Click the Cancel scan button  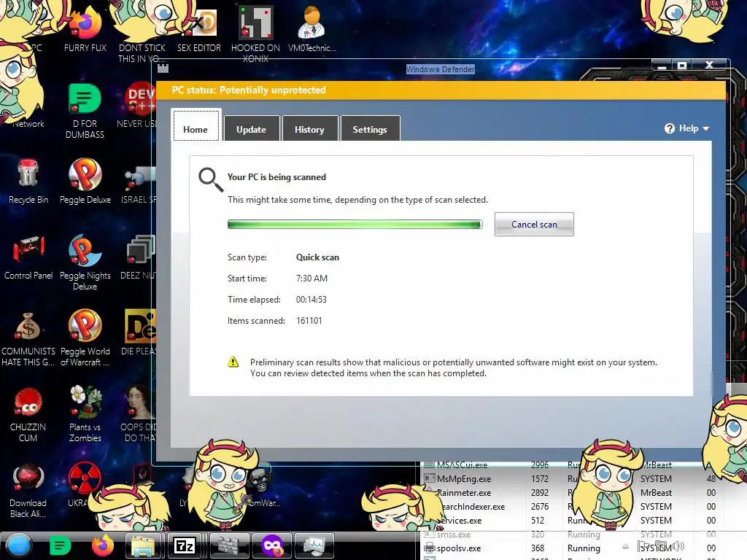pos(534,225)
